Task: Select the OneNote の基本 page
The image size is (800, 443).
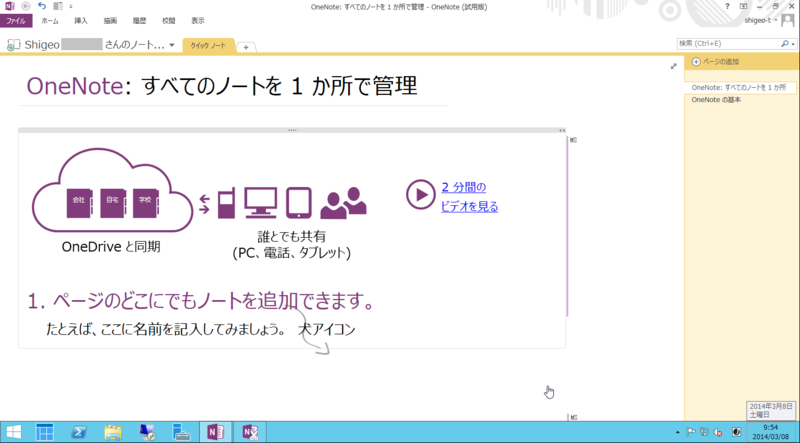Action: (x=716, y=100)
